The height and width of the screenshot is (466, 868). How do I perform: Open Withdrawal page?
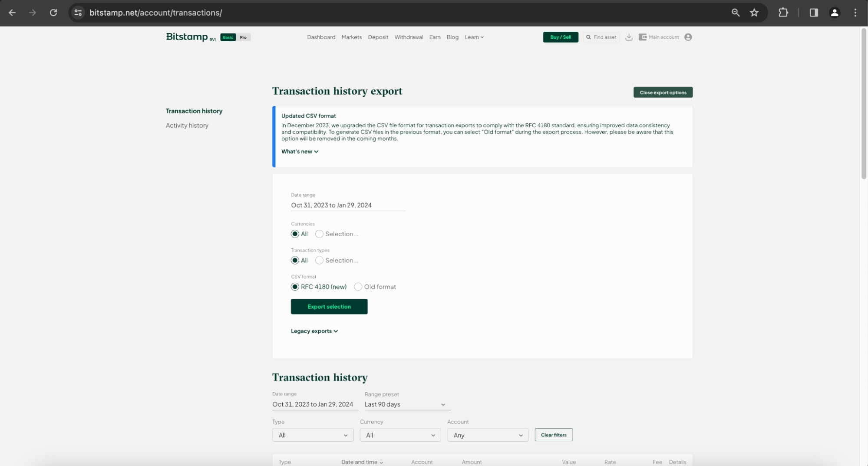click(409, 37)
